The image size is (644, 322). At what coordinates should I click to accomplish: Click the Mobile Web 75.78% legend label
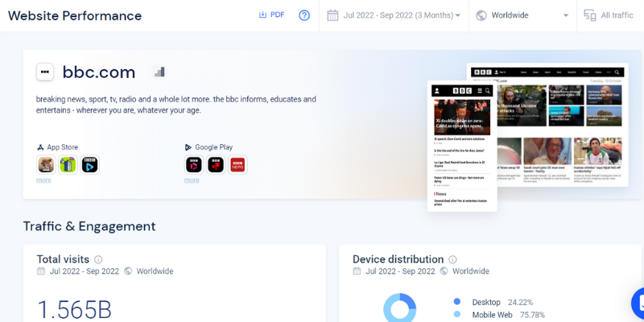(x=509, y=315)
